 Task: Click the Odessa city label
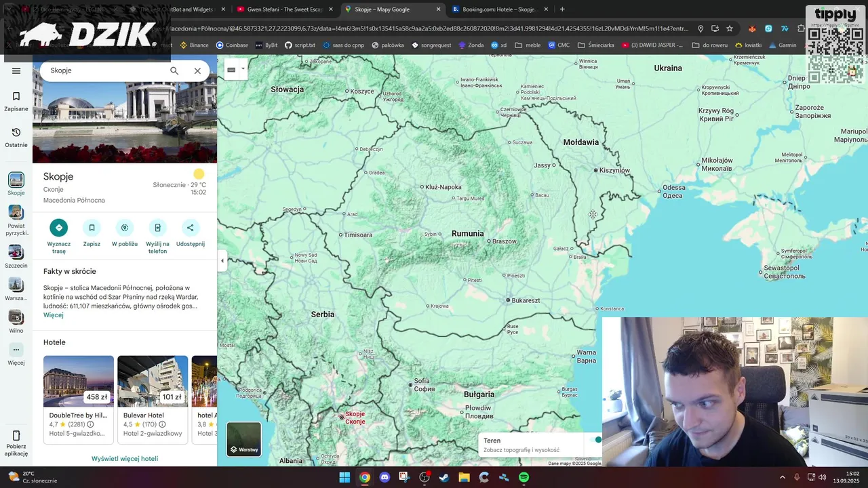(x=673, y=192)
